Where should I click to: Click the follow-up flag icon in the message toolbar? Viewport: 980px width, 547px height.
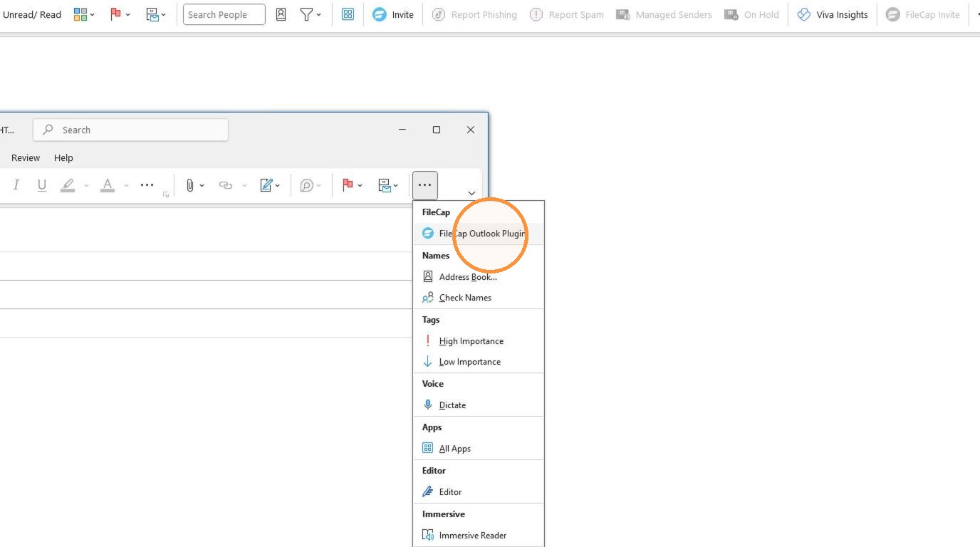click(348, 185)
